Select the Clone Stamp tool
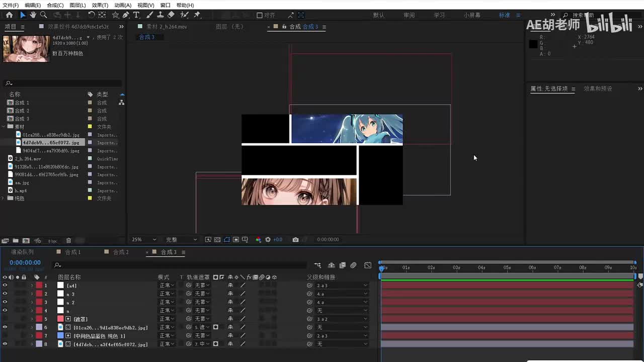The width and height of the screenshot is (644, 362). (160, 15)
